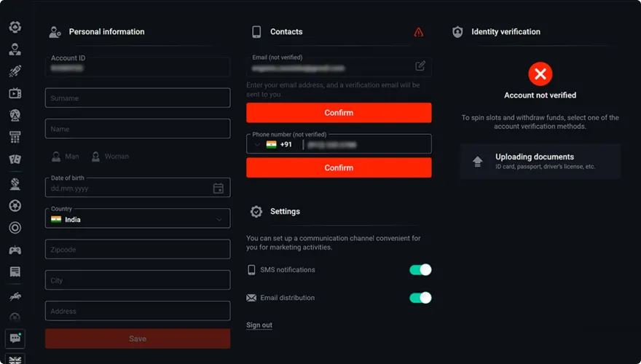
Task: Click the edit email pencil icon
Action: 420,66
